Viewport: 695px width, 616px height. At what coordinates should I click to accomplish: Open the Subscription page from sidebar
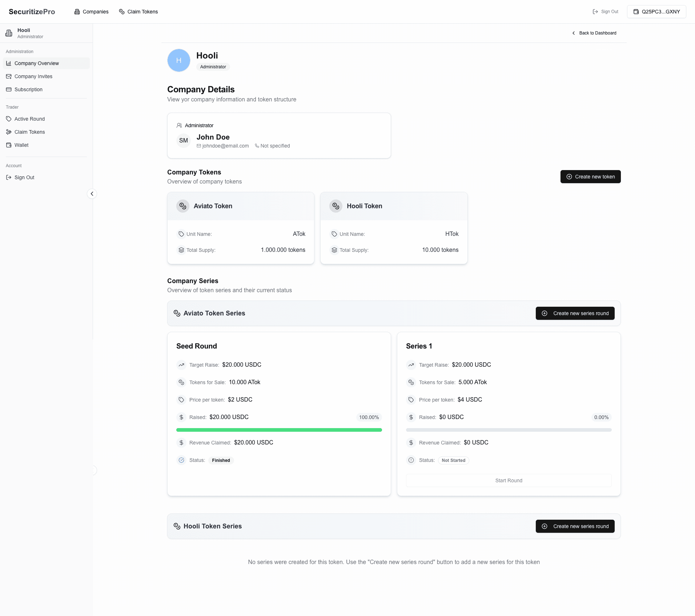[x=28, y=89]
